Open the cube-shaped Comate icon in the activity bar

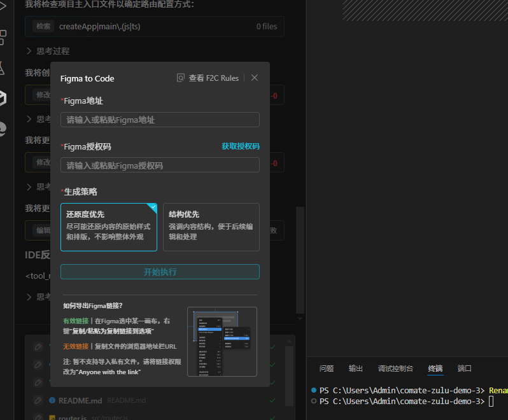click(x=3, y=98)
